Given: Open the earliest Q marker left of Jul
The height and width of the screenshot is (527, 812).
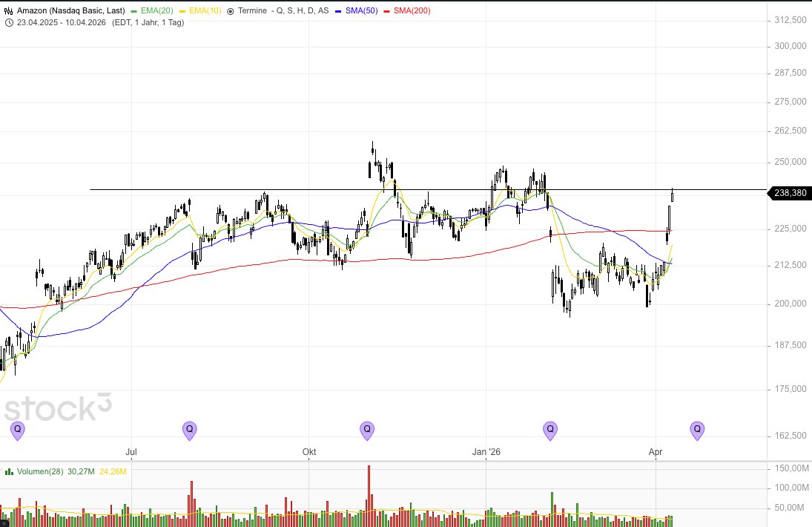Looking at the screenshot, I should point(18,430).
